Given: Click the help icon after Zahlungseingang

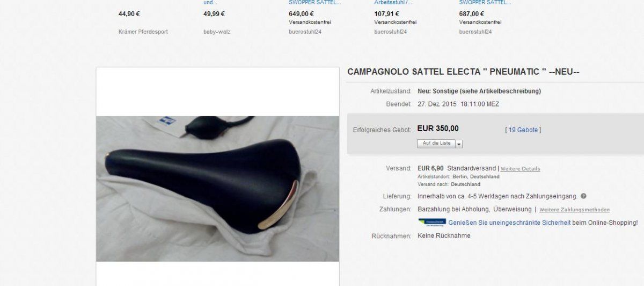Looking at the screenshot, I should coord(583,196).
